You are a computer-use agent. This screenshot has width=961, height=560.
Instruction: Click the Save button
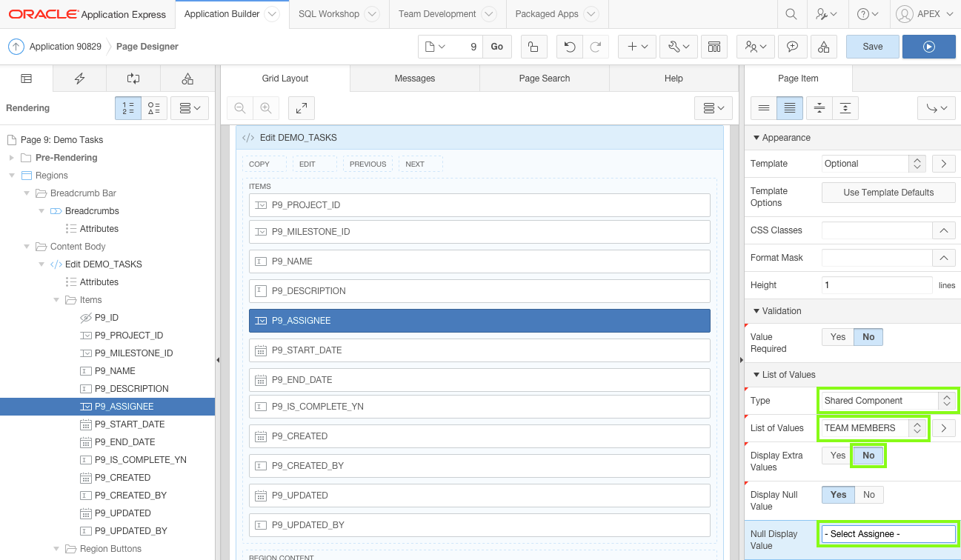click(x=873, y=47)
